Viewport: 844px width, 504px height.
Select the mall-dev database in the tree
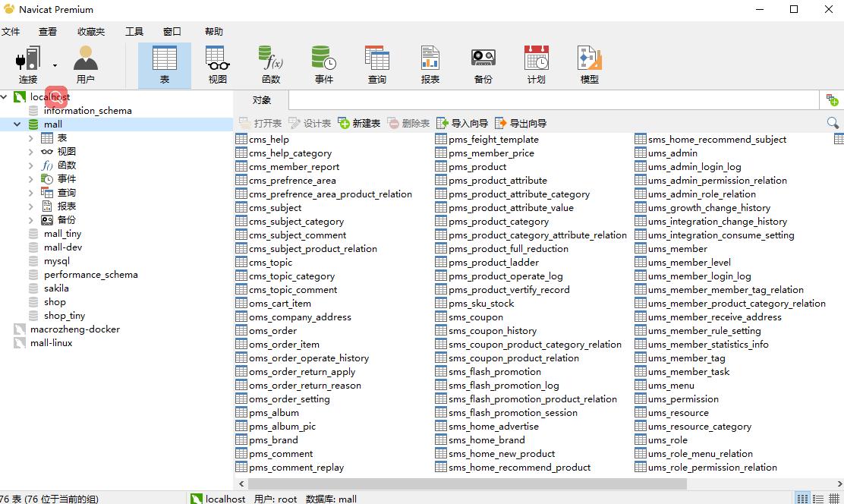tap(62, 247)
